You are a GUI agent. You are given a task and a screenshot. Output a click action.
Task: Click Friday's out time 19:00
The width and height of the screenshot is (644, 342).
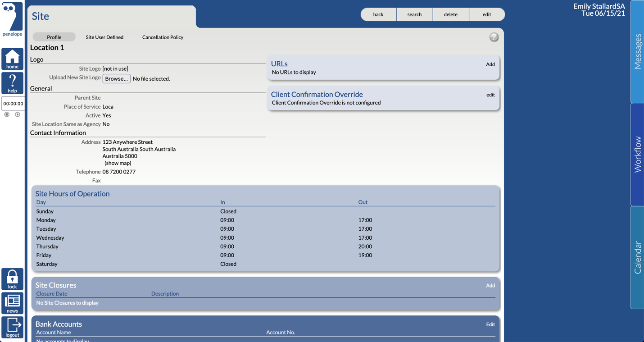(365, 255)
